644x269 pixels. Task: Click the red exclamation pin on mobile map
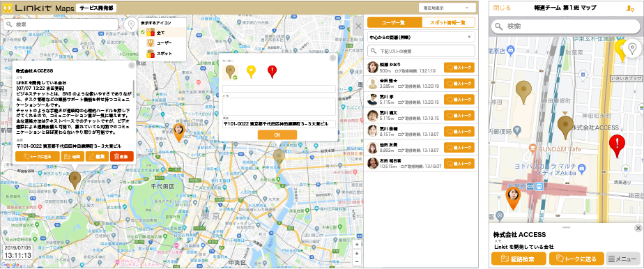[x=617, y=146]
